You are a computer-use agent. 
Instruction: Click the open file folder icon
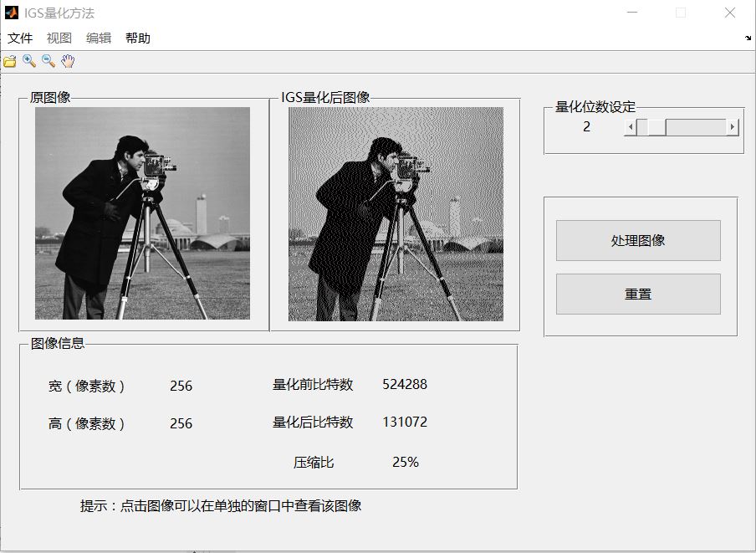tap(10, 61)
